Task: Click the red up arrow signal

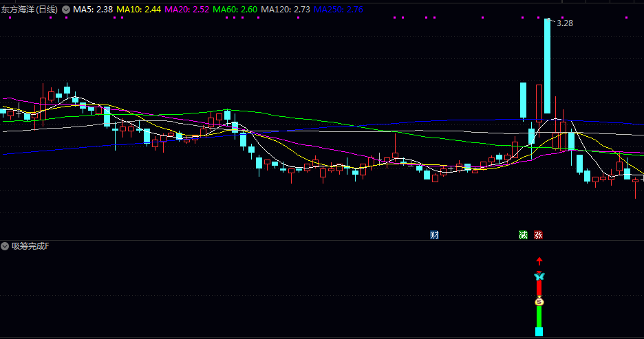Action: point(539,261)
